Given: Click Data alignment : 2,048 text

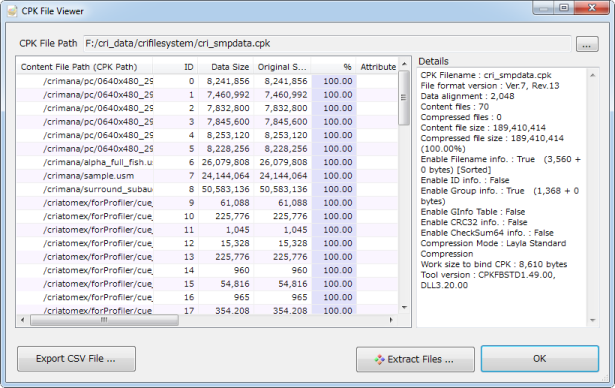Looking at the screenshot, I should click(467, 97).
